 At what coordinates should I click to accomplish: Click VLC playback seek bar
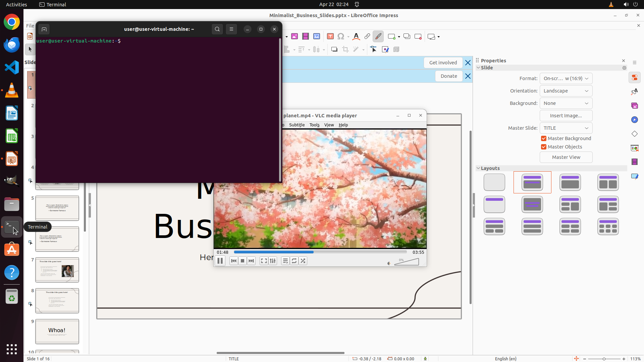[320, 252]
